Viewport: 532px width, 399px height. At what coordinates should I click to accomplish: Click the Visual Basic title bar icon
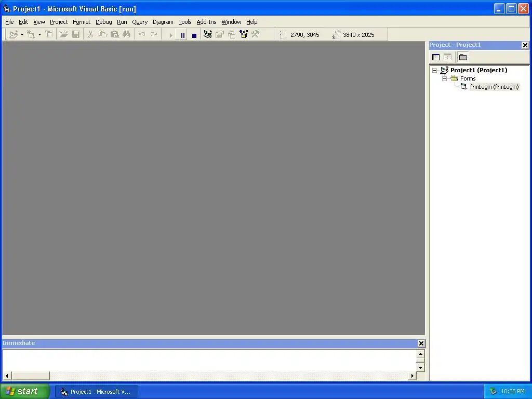tap(7, 9)
